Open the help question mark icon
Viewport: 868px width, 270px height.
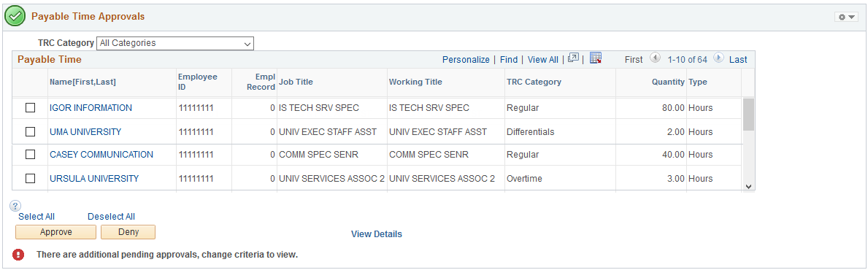click(15, 205)
